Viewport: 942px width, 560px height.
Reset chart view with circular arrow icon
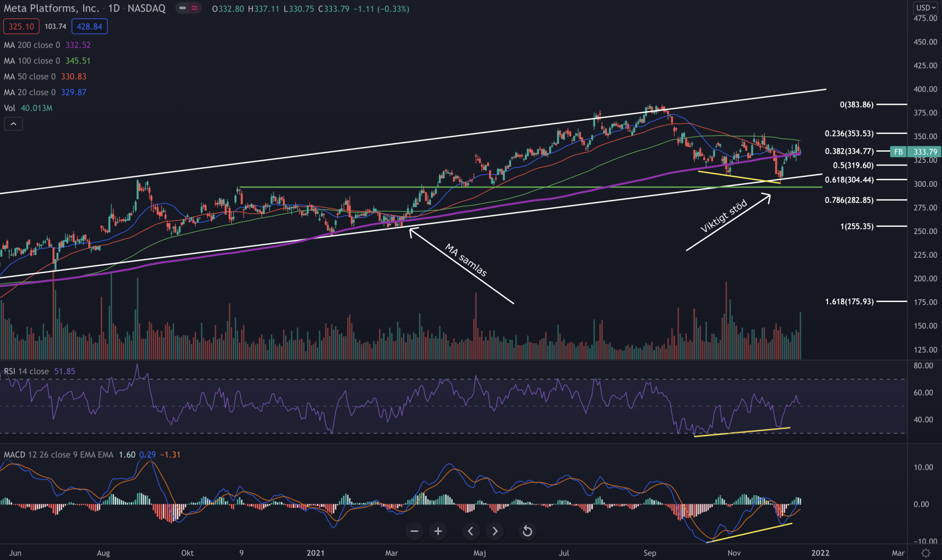(x=527, y=531)
